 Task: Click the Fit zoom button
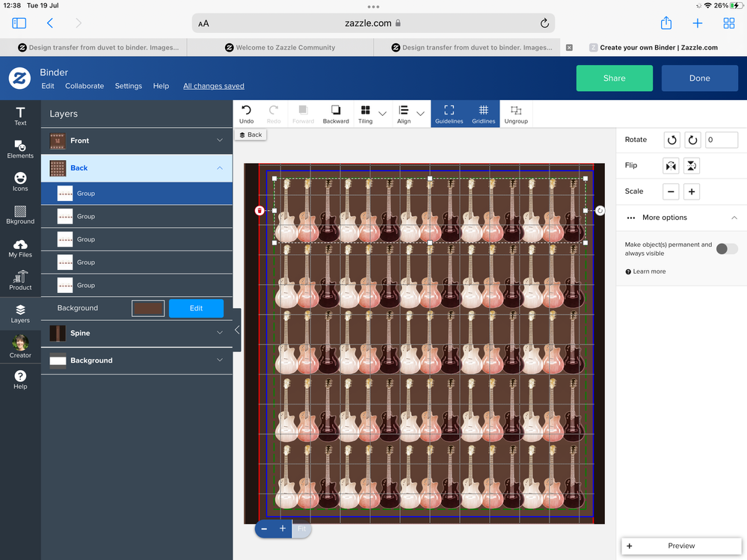[302, 529]
